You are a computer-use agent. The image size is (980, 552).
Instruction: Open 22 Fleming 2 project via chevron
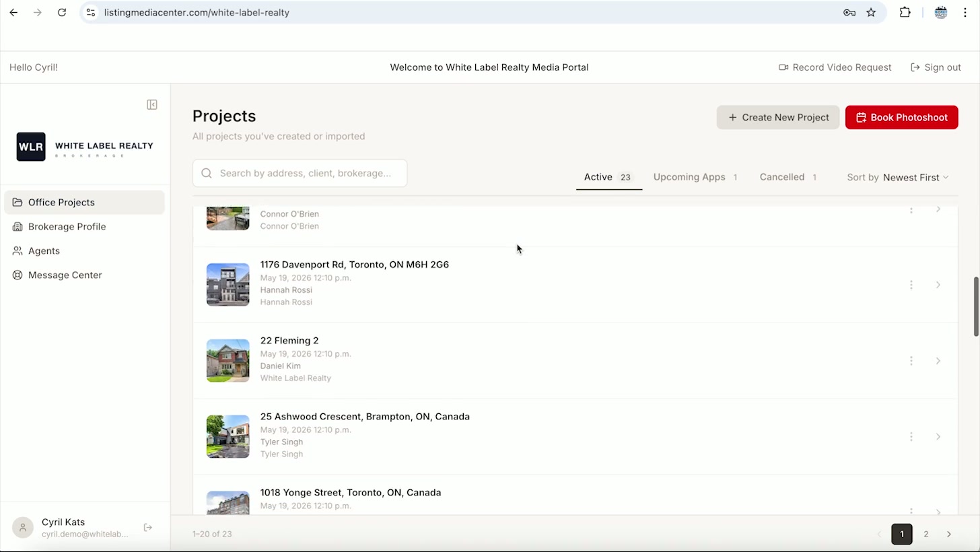pyautogui.click(x=938, y=361)
